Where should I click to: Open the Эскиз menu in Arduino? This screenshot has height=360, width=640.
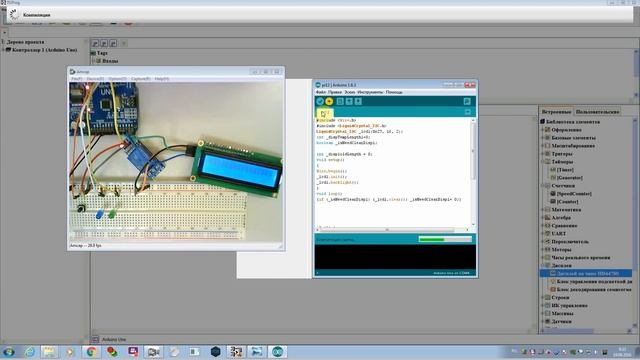[x=349, y=92]
